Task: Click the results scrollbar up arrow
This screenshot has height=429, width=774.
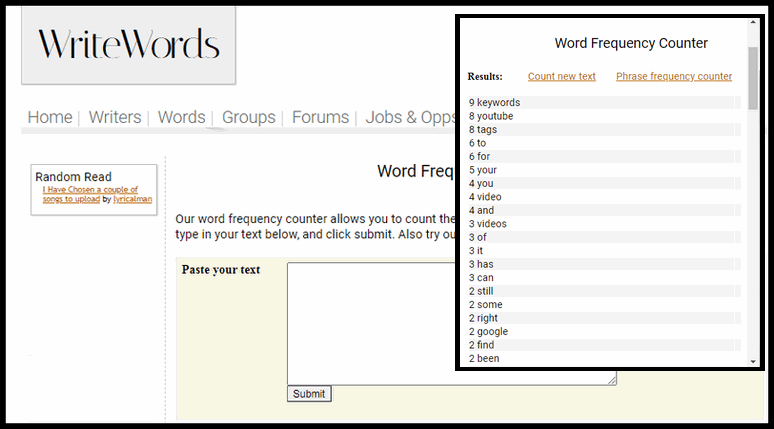Action: (753, 23)
